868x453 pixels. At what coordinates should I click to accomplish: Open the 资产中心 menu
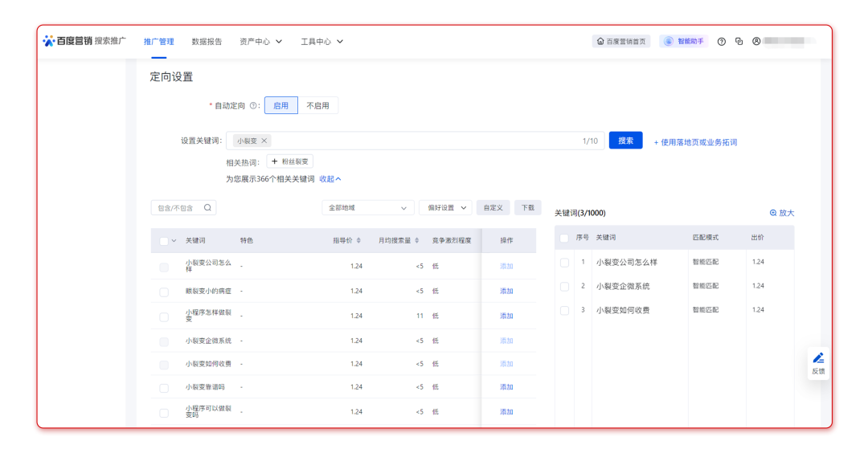pos(260,42)
